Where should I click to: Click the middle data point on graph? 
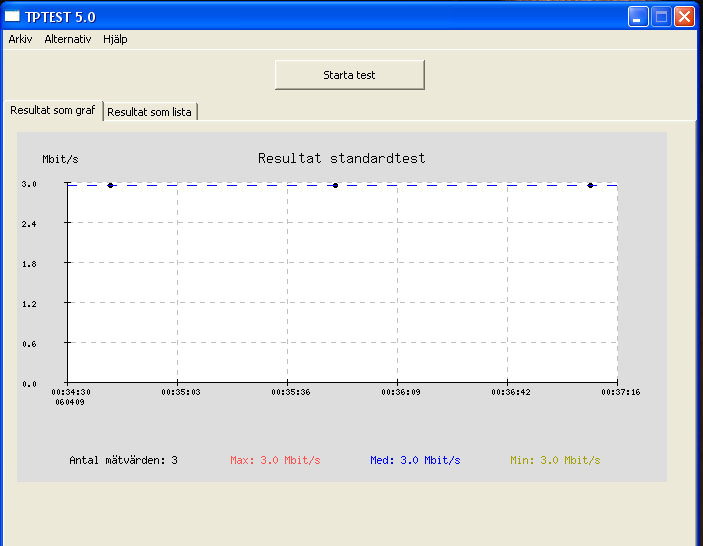coord(335,185)
